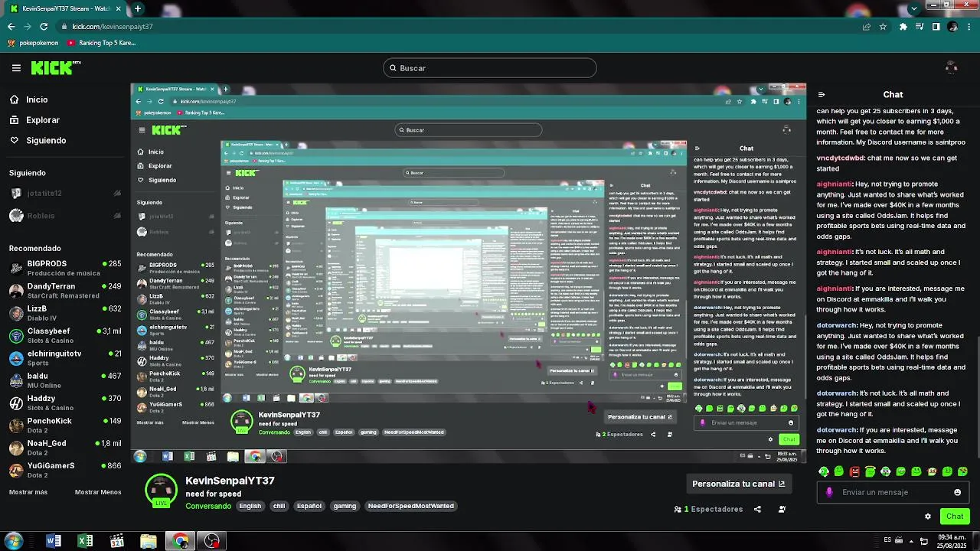The width and height of the screenshot is (980, 551).
Task: Click the NeedForSpeedMostWanted tag
Action: click(x=410, y=506)
